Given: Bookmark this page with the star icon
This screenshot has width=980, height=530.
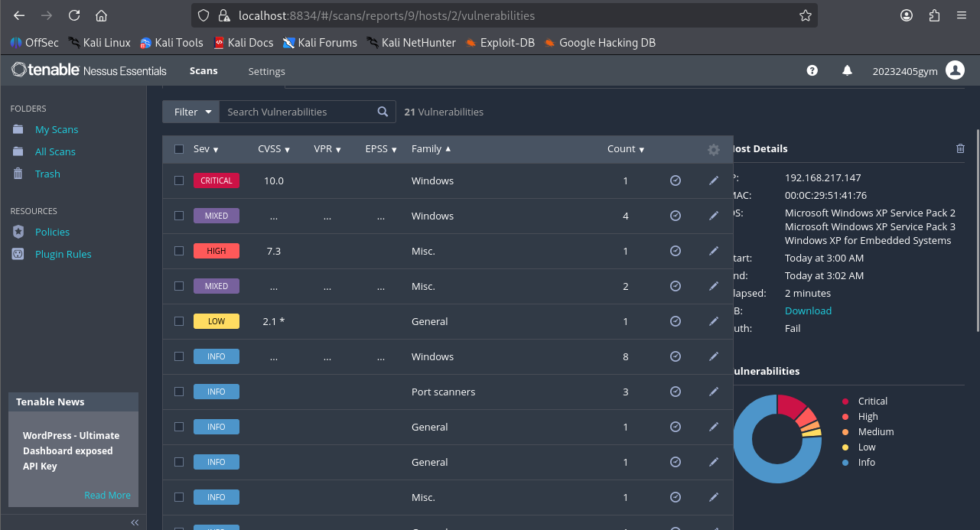Looking at the screenshot, I should point(805,15).
